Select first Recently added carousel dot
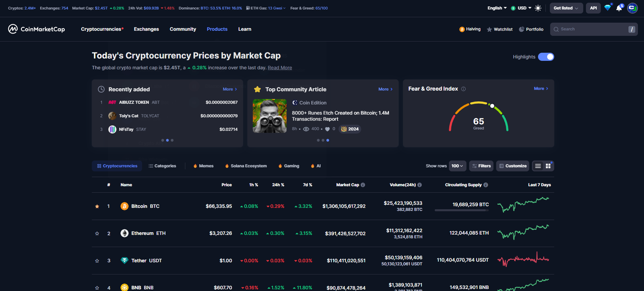 [x=163, y=140]
